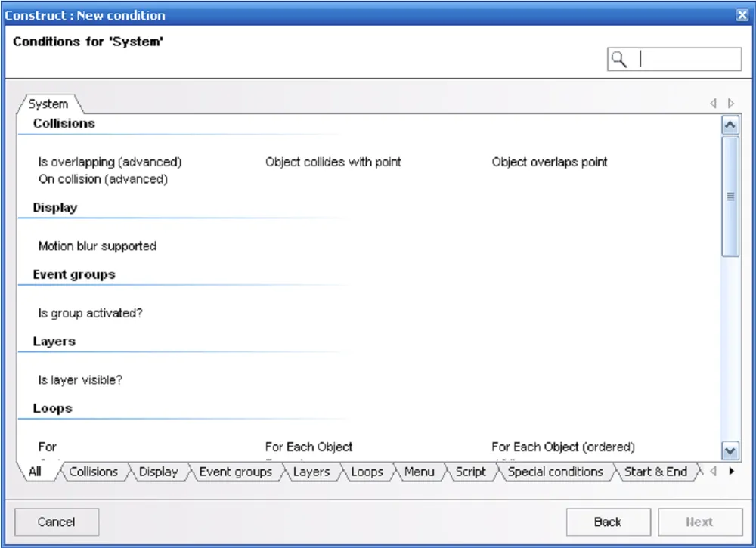Screen dimensions: 756x548
Task: Open the Event groups category tab
Action: coord(236,472)
